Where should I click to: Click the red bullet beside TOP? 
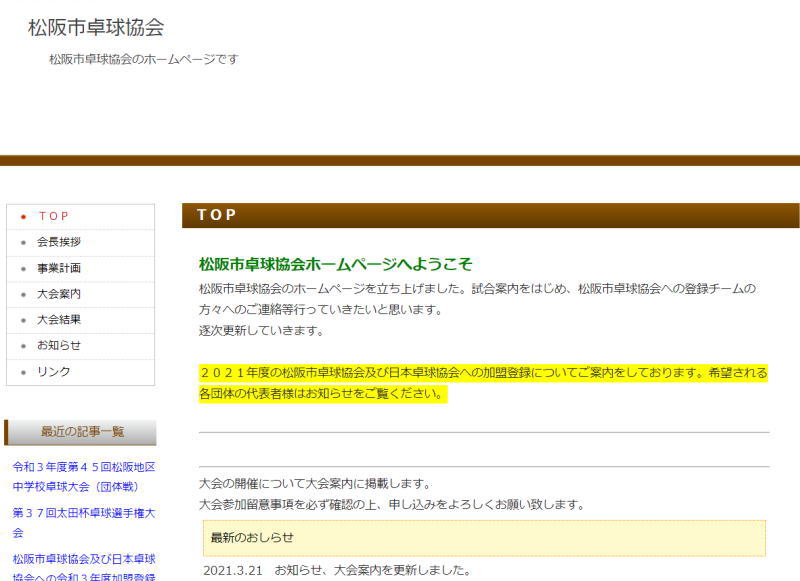tap(23, 217)
